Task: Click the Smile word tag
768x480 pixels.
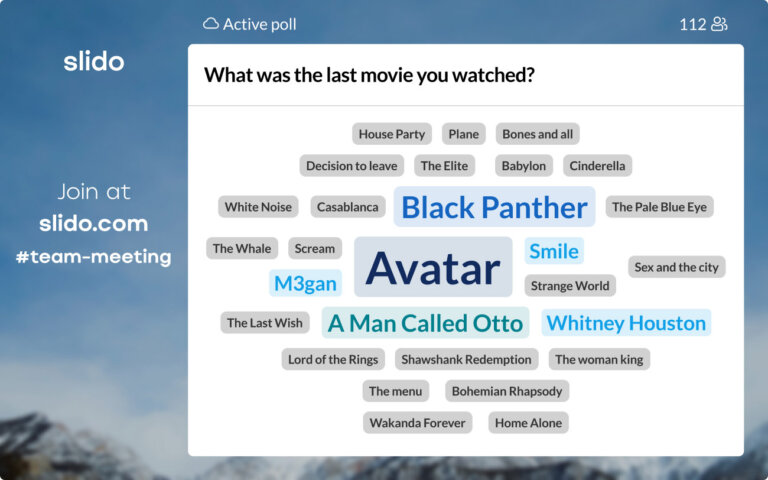Action: 554,251
